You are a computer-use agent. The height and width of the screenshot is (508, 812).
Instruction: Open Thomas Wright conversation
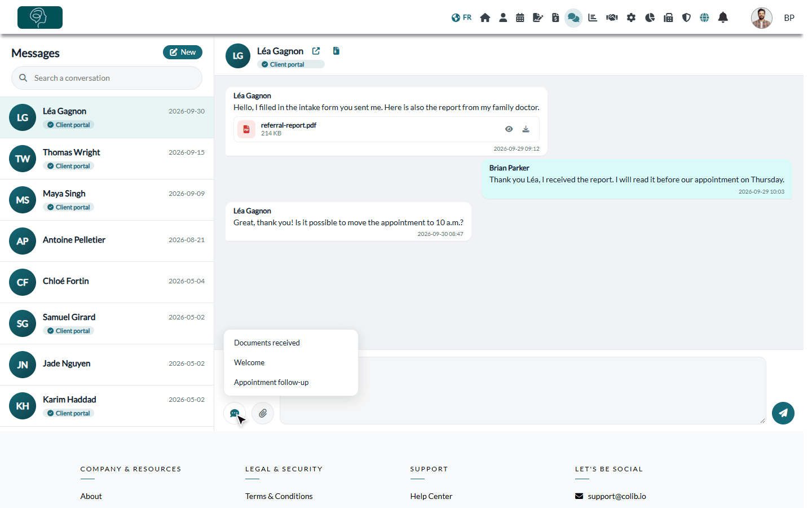pyautogui.click(x=107, y=159)
